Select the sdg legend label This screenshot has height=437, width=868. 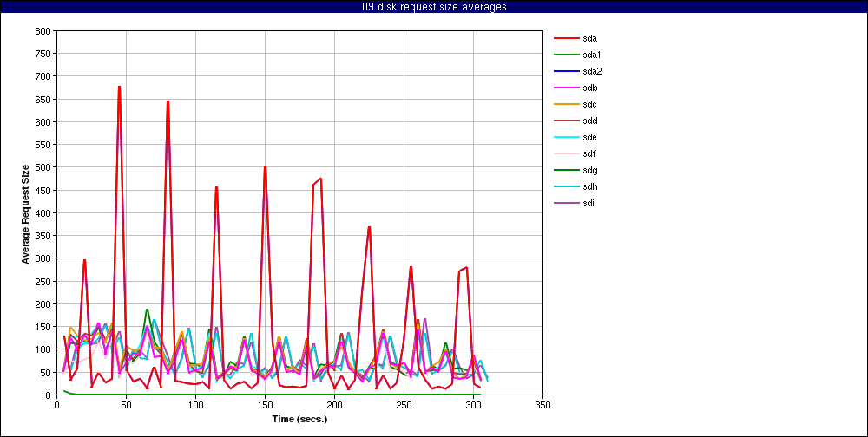(x=589, y=170)
